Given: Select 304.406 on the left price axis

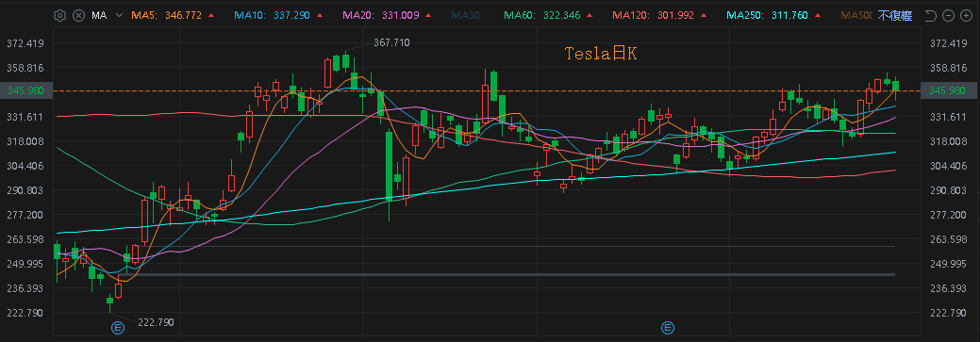Looking at the screenshot, I should point(25,166).
